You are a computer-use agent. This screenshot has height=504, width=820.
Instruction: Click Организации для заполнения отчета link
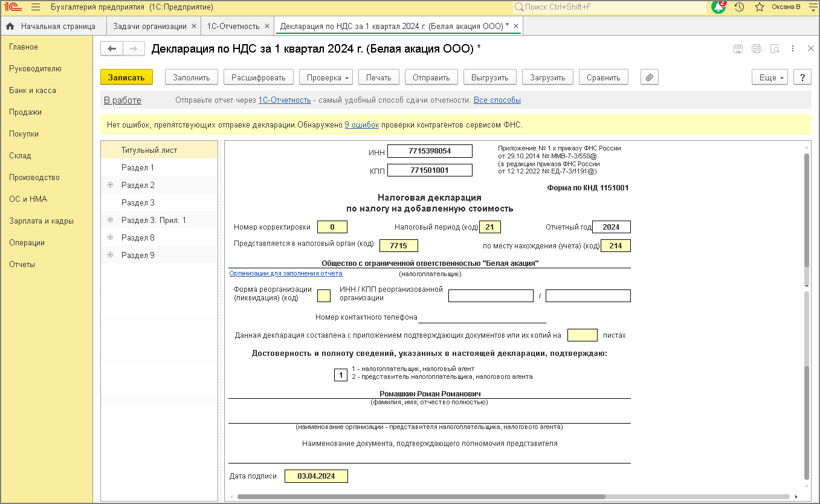click(x=286, y=273)
